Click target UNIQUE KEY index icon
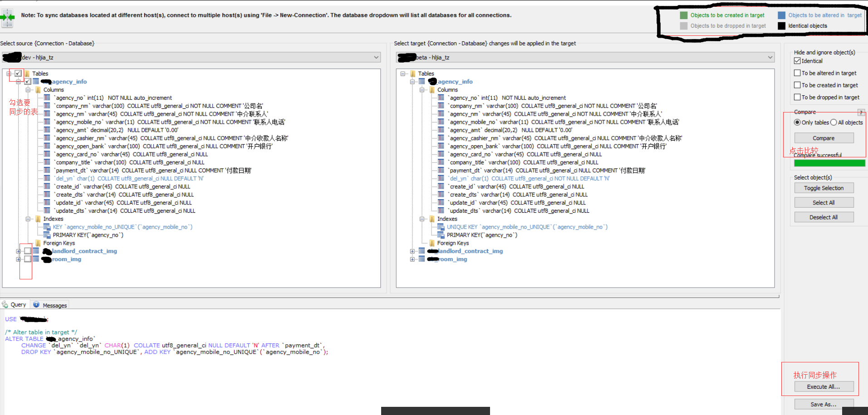 pos(441,227)
